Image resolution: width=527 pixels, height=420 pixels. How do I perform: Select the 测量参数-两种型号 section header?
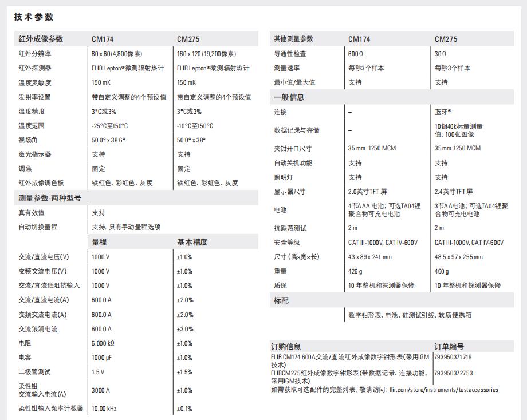coord(50,198)
